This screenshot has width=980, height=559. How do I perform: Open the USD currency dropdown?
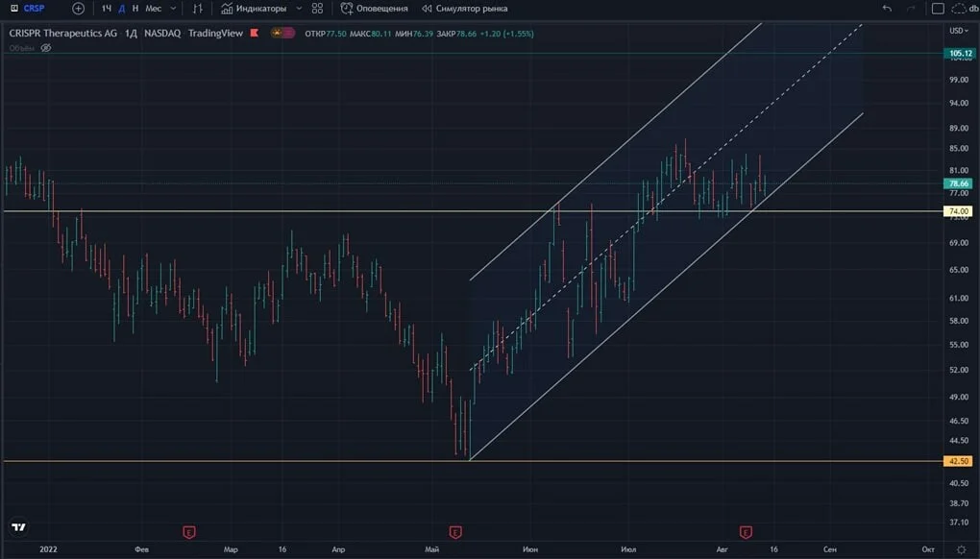(x=959, y=31)
